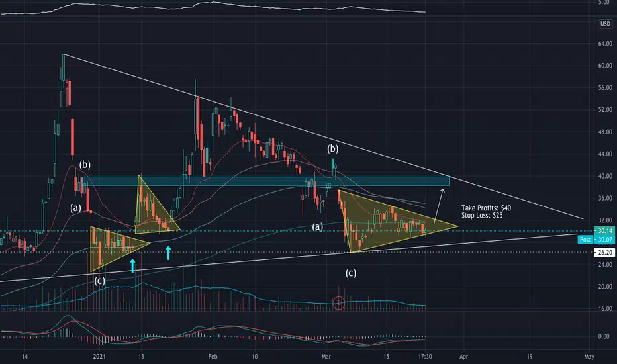617x364 pixels.
Task: Click the 17:30 time axis label
Action: (425, 357)
